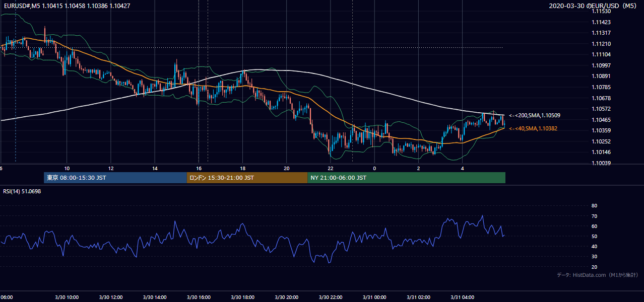Image resolution: width=644 pixels, height=302 pixels.
Task: Click the RSI(14) 51.0698 indicator label
Action: pos(21,191)
